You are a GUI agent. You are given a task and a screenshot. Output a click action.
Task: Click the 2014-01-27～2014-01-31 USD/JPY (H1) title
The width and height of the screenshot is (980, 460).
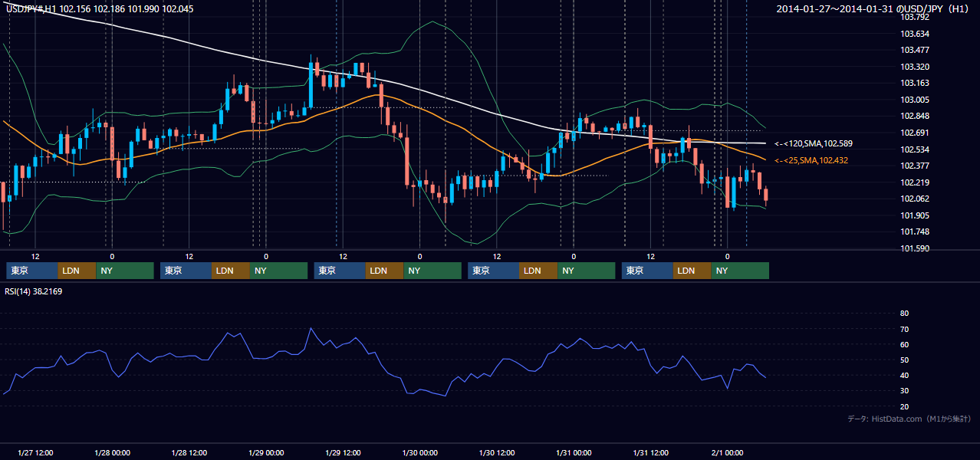(873, 9)
